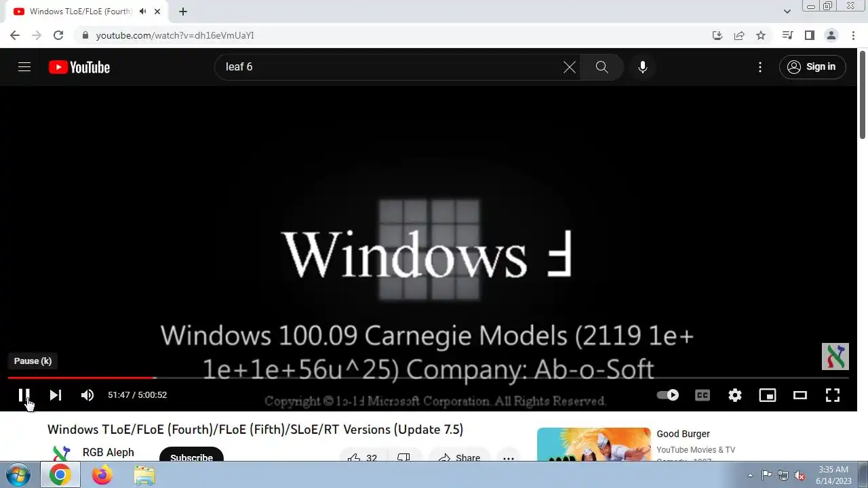Switch to miniplayer mode
The height and width of the screenshot is (488, 868).
click(768, 395)
